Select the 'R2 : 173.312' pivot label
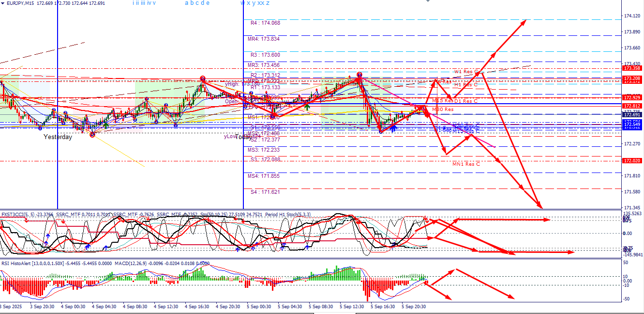This screenshot has width=644, height=314. point(265,75)
